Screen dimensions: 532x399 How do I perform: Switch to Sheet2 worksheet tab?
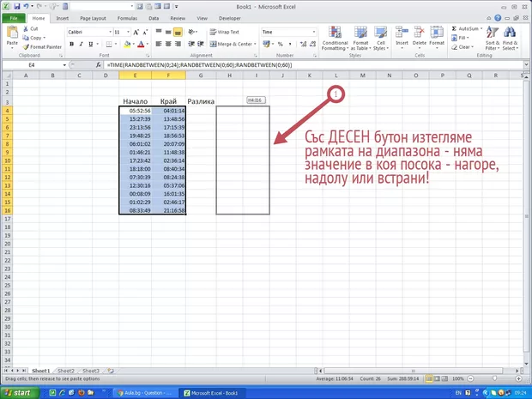pyautogui.click(x=65, y=371)
